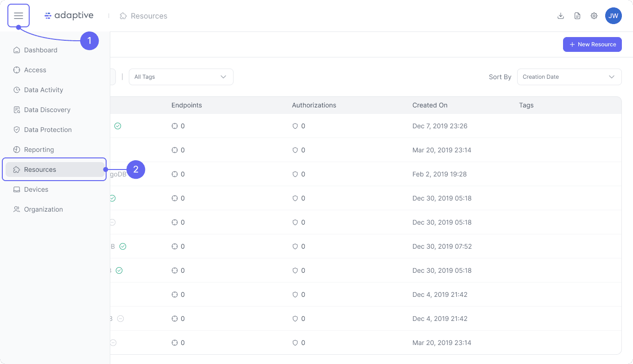Open the settings gear icon
The height and width of the screenshot is (364, 633).
(x=594, y=16)
